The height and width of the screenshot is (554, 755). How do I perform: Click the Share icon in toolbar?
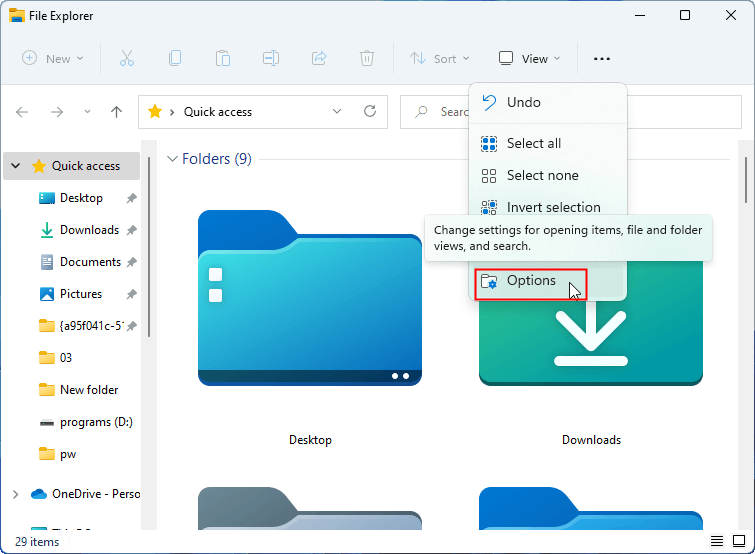pyautogui.click(x=319, y=58)
